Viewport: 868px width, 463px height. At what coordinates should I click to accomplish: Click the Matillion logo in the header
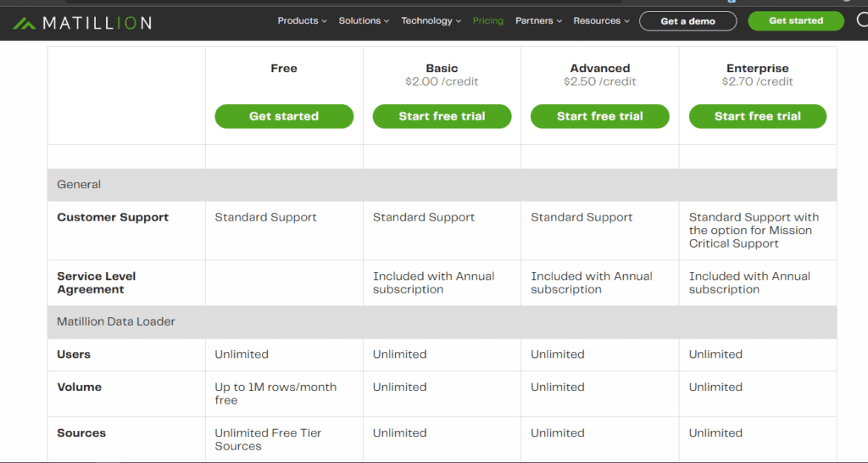82,23
